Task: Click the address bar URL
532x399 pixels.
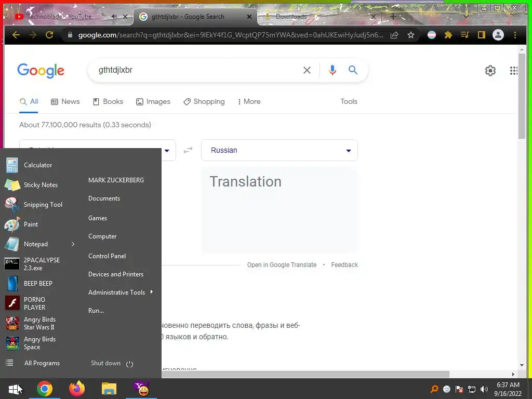Action: [x=231, y=35]
